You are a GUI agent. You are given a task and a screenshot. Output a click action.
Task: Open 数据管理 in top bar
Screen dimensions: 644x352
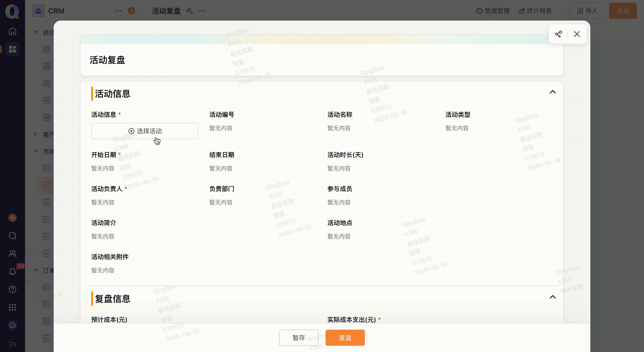coord(493,11)
